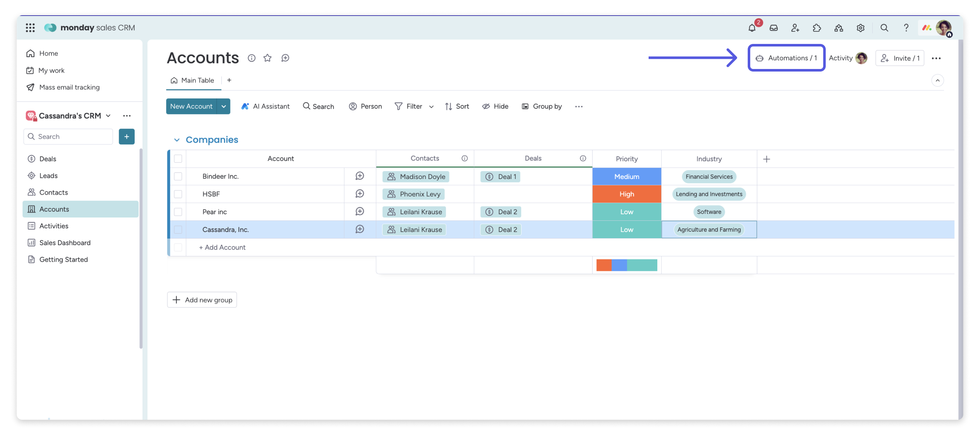This screenshot has height=435, width=980.
Task: Click Add new group button
Action: click(x=202, y=300)
